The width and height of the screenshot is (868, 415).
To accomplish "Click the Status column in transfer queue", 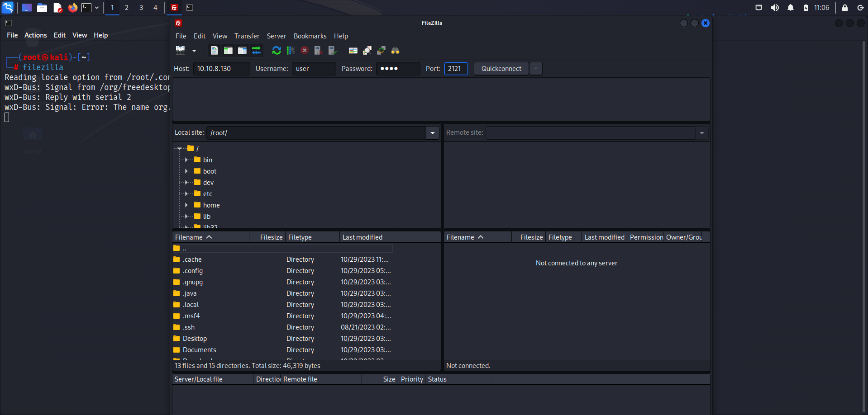I will click(459, 379).
